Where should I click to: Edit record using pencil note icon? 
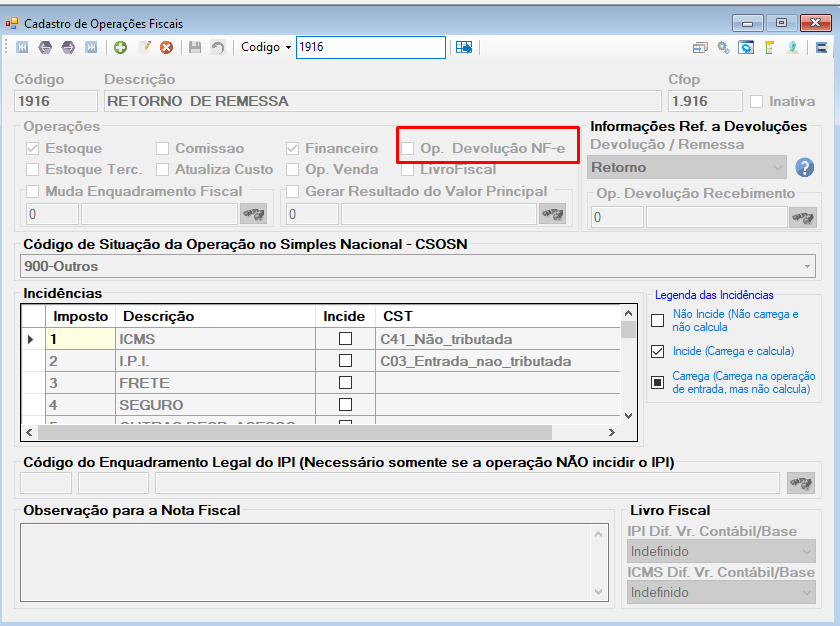145,48
